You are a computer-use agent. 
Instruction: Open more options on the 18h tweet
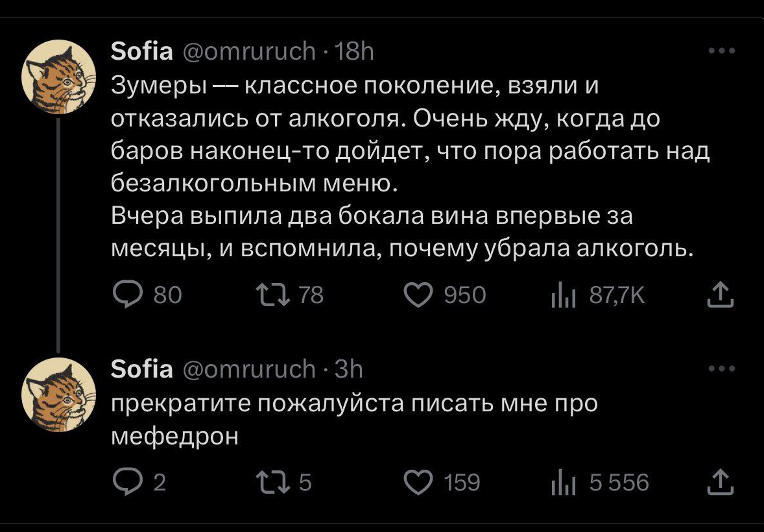click(x=721, y=51)
